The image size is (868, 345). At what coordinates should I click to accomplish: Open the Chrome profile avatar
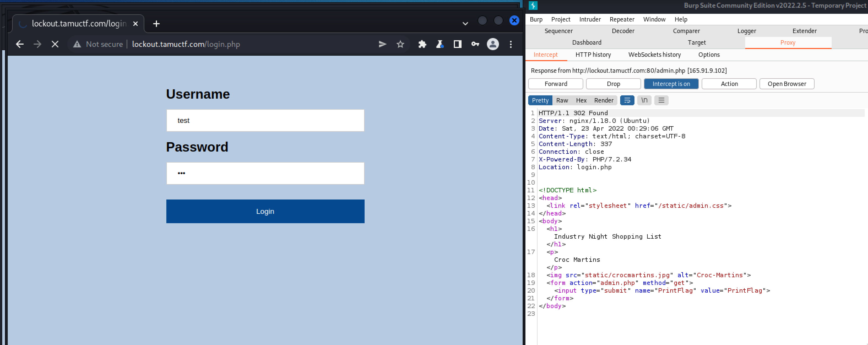click(493, 44)
